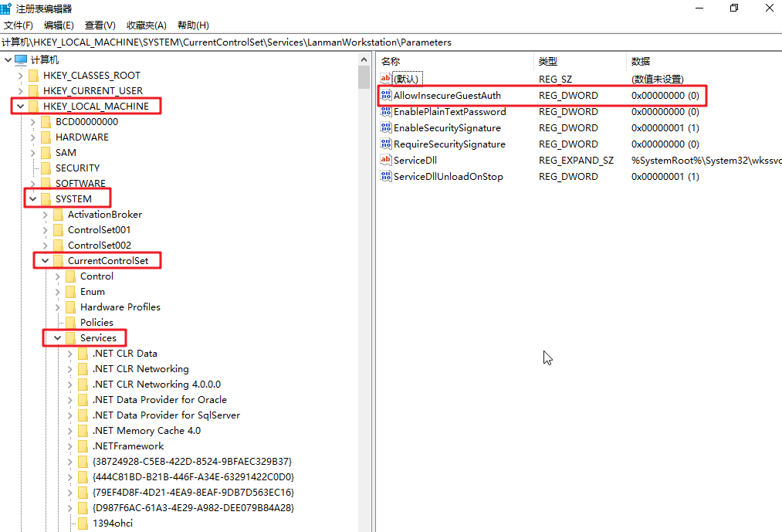The height and width of the screenshot is (532, 782).
Task: Expand the HKEY_CURRENT_USER hive
Action: [x=20, y=91]
